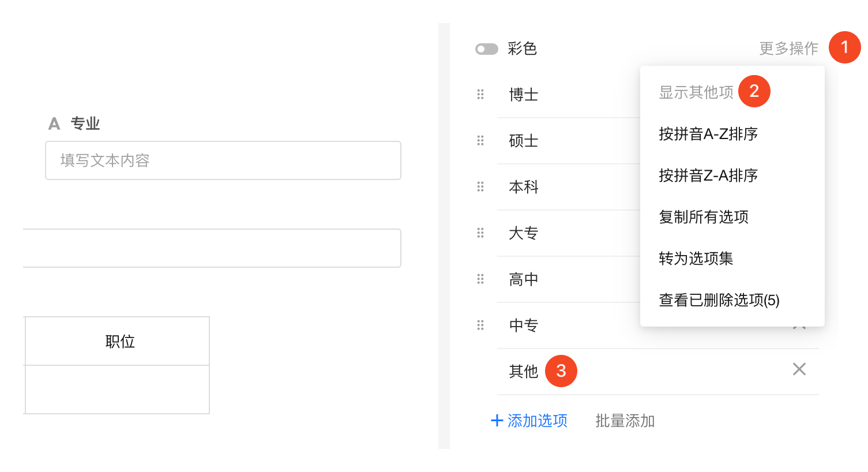Select 复制所有选项 menu entry

pos(704,217)
